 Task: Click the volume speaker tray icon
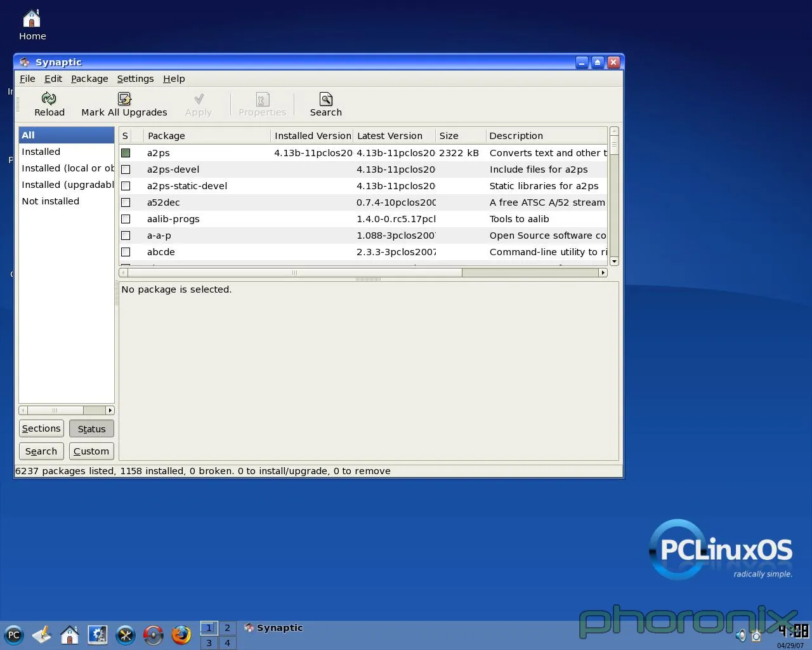pyautogui.click(x=740, y=635)
